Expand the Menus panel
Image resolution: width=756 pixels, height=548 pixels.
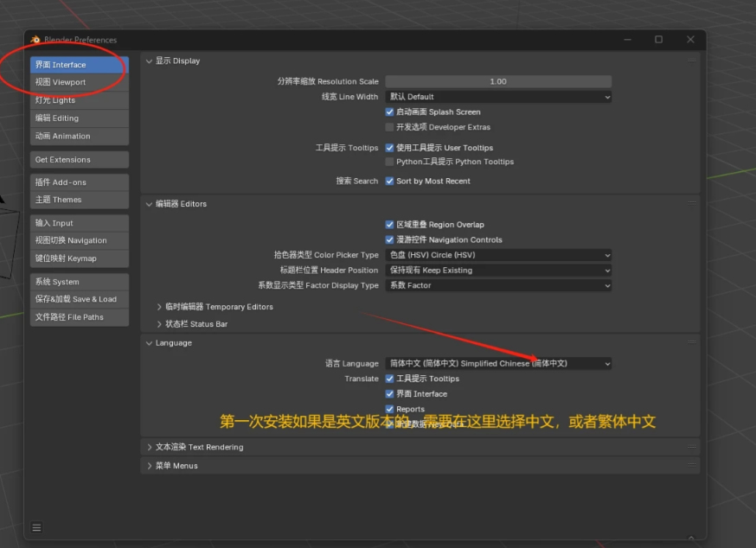tap(149, 466)
